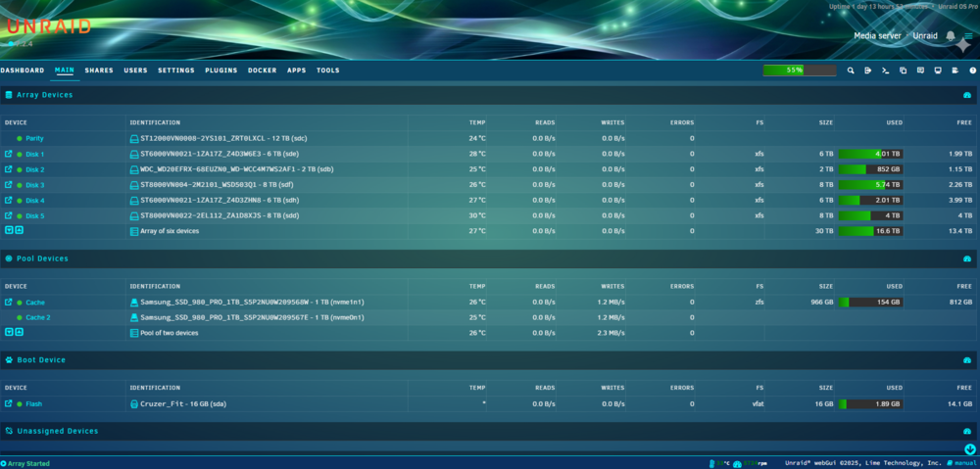Click the Cache 2 green status dot
980x469 pixels.
click(20, 318)
